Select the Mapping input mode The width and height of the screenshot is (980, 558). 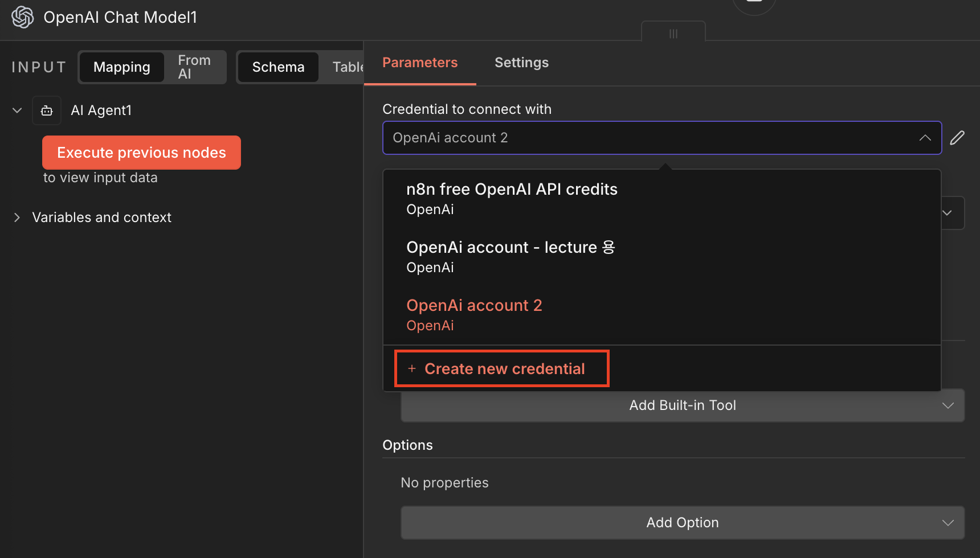122,67
